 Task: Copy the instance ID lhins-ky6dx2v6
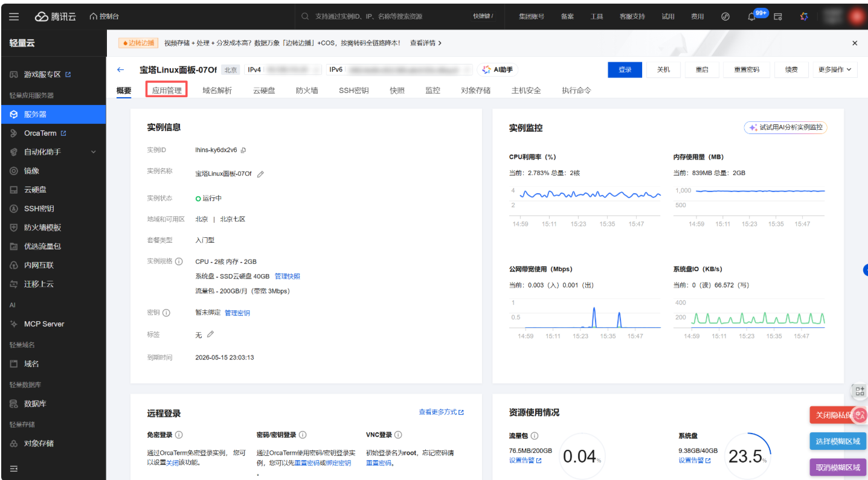coord(243,150)
